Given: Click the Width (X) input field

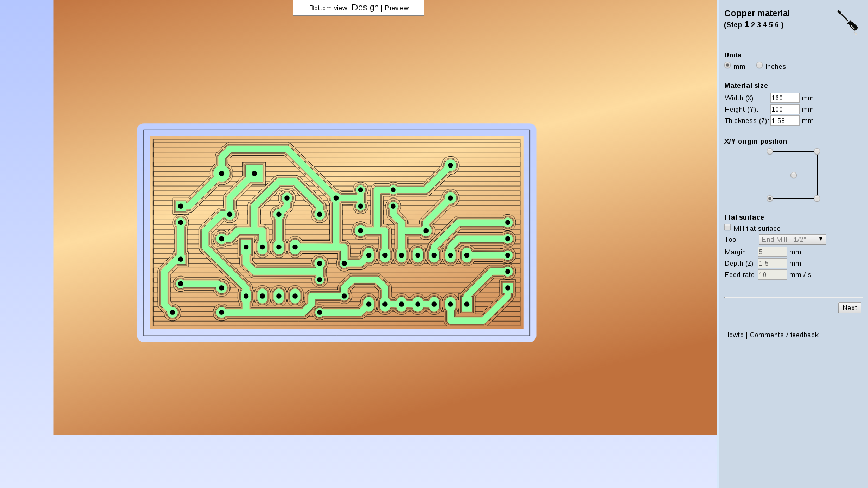Looking at the screenshot, I should click(785, 98).
